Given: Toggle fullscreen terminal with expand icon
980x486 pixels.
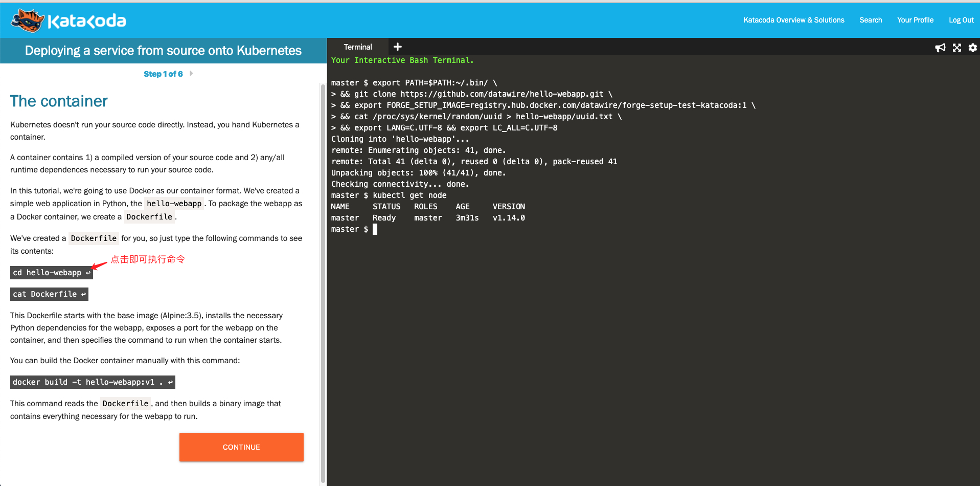Looking at the screenshot, I should click(x=956, y=48).
